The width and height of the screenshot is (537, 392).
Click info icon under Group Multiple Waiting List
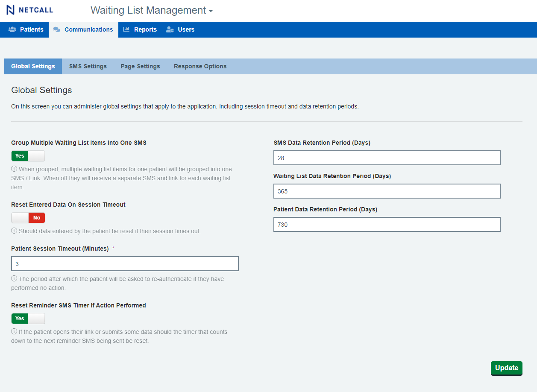tap(14, 170)
